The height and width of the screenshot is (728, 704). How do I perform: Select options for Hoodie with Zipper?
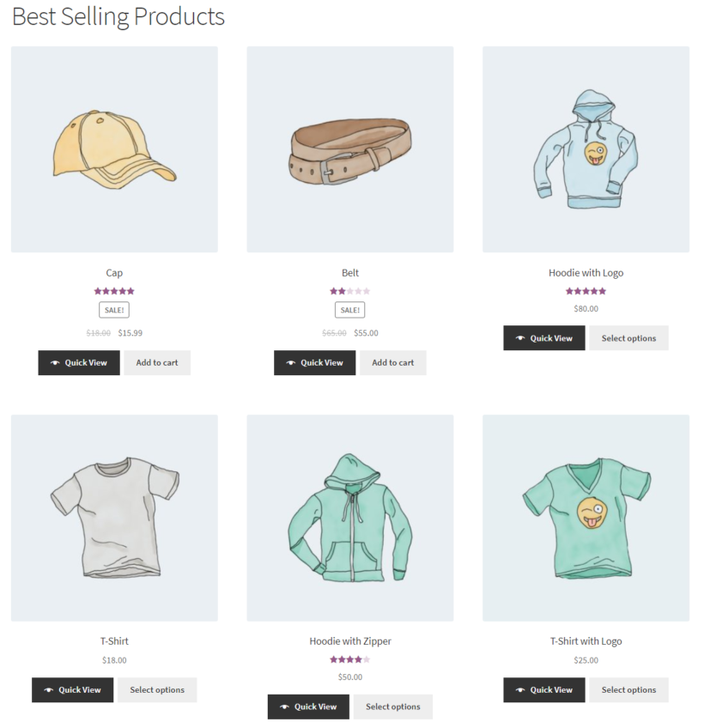(392, 707)
